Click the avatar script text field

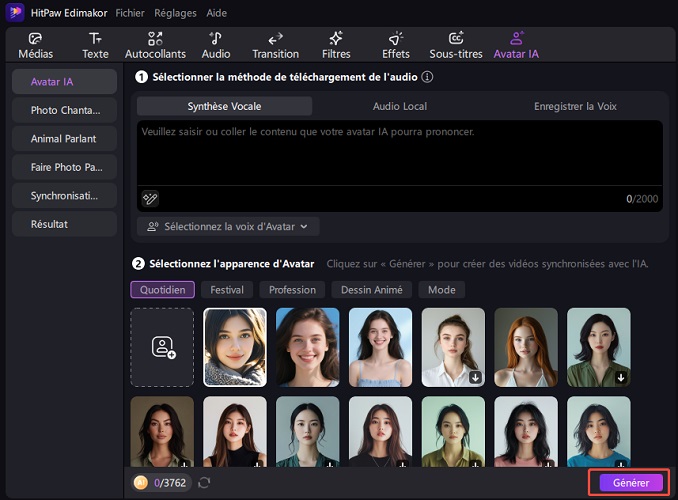click(x=400, y=153)
